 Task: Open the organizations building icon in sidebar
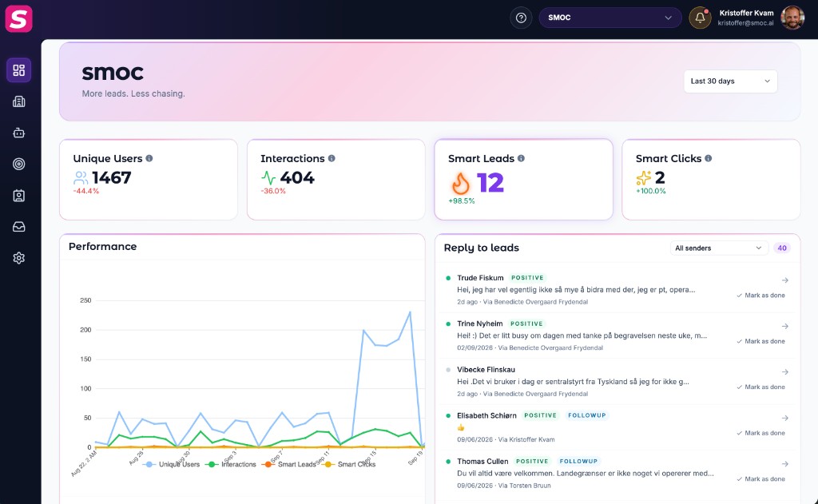[19, 101]
